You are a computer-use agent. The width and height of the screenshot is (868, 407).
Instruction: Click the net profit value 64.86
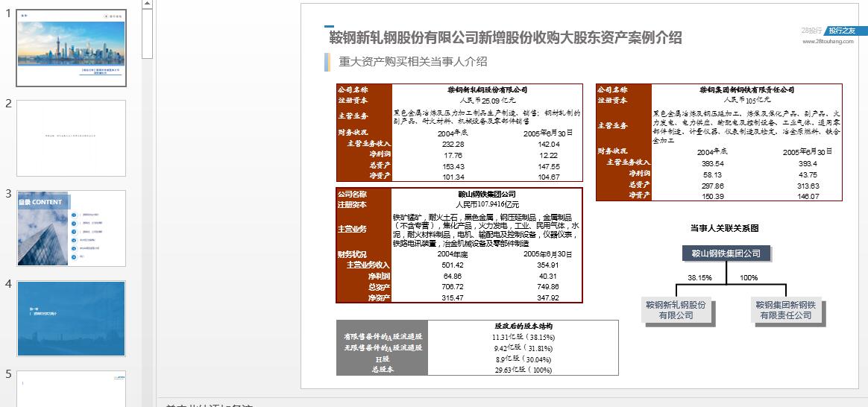(453, 276)
